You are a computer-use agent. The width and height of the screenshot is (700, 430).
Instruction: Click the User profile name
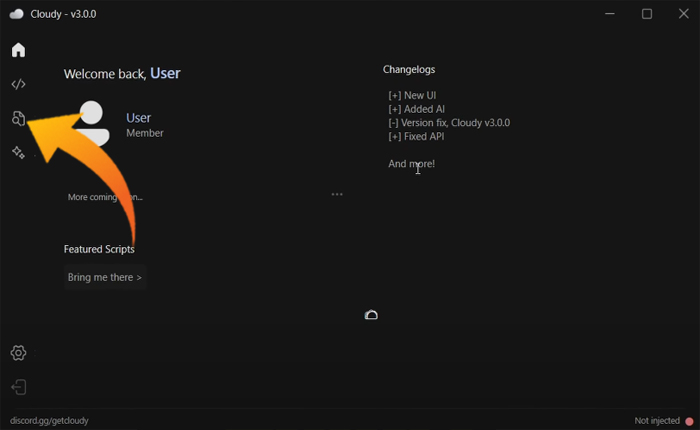[138, 118]
